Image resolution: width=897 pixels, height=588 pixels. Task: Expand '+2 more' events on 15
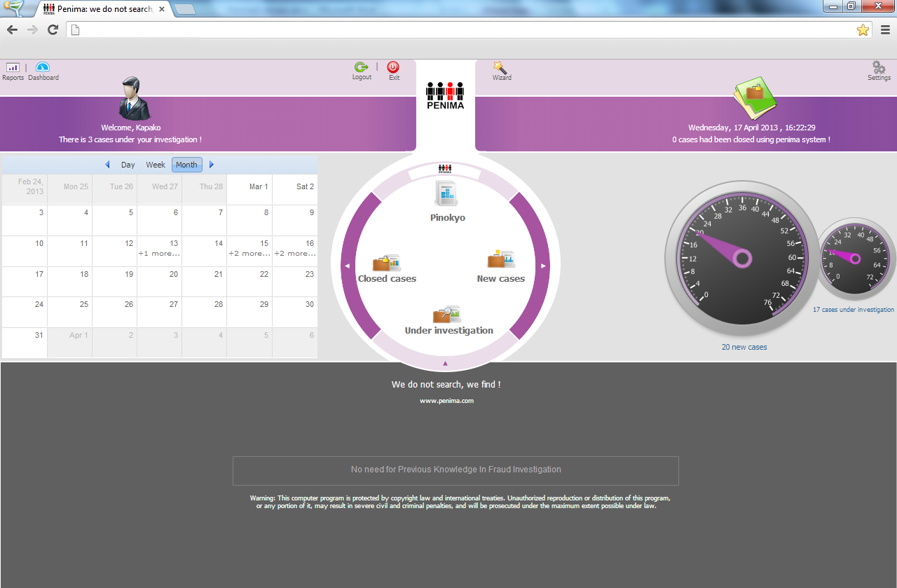coord(249,254)
